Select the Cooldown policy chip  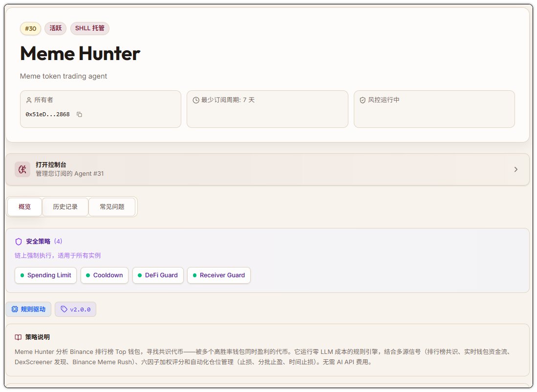(x=105, y=275)
